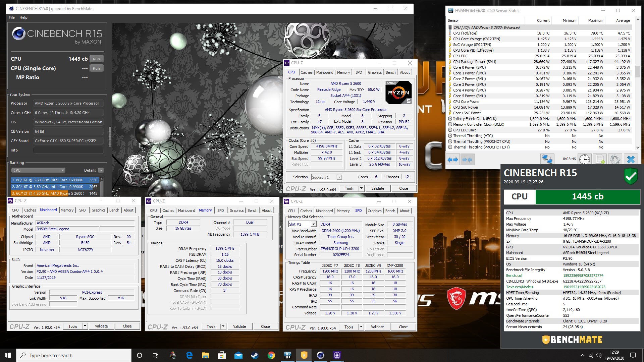Open the CPU ranking dropdown in Cinebench
644x362 pixels.
tap(38, 170)
